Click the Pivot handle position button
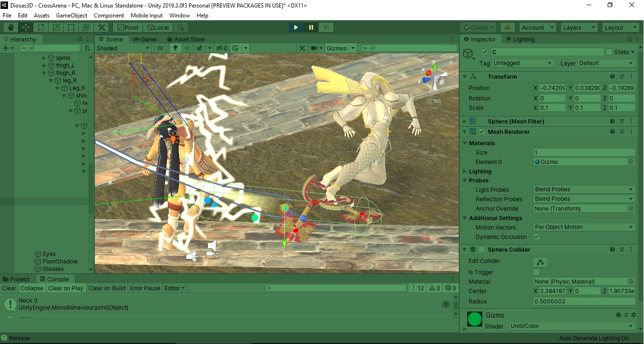The image size is (644, 344). click(127, 27)
